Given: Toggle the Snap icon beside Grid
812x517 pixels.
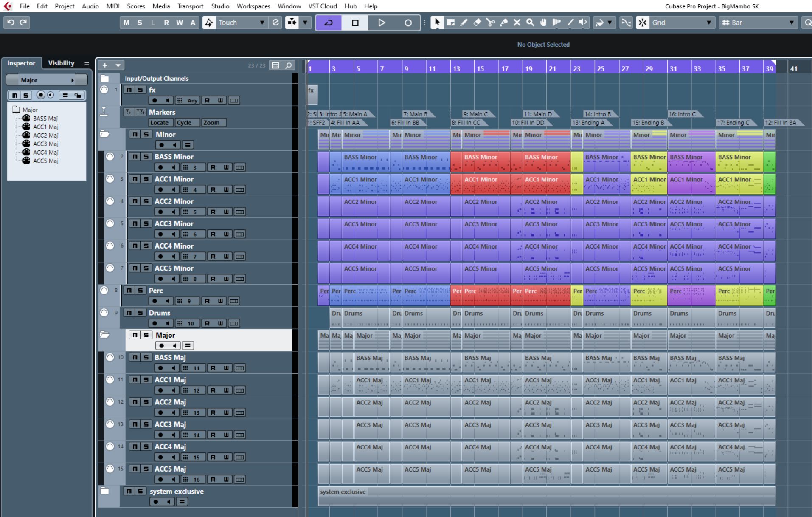Looking at the screenshot, I should [643, 23].
